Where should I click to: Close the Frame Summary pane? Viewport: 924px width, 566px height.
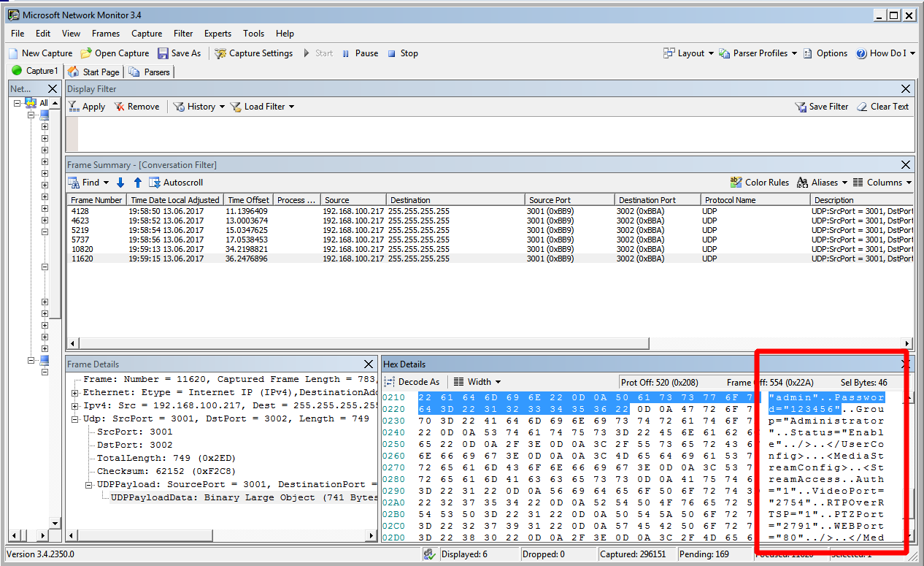tap(906, 165)
